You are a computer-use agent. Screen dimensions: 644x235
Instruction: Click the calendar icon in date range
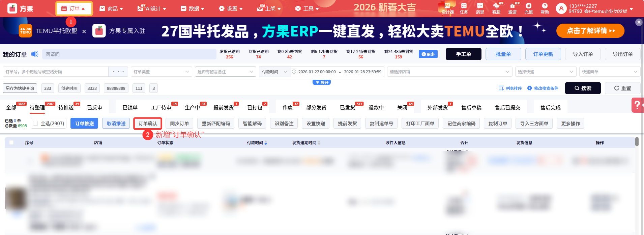[x=294, y=72]
